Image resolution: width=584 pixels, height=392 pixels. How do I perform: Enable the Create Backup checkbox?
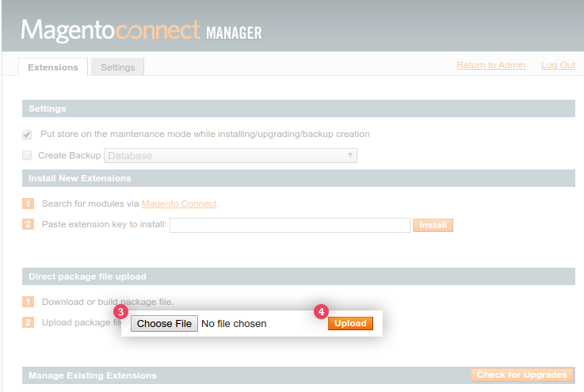tap(27, 155)
